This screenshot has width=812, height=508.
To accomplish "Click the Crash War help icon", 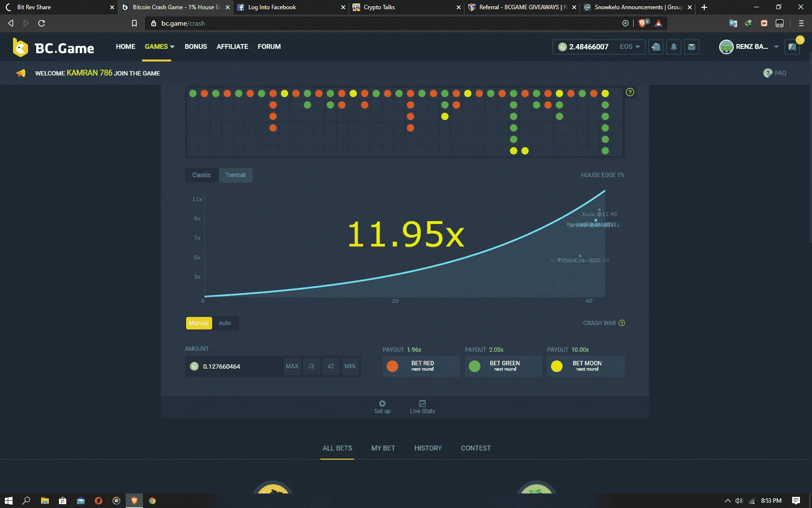I will pos(622,323).
